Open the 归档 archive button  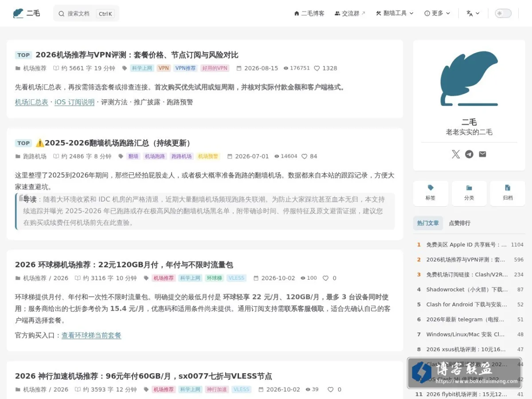tap(508, 193)
